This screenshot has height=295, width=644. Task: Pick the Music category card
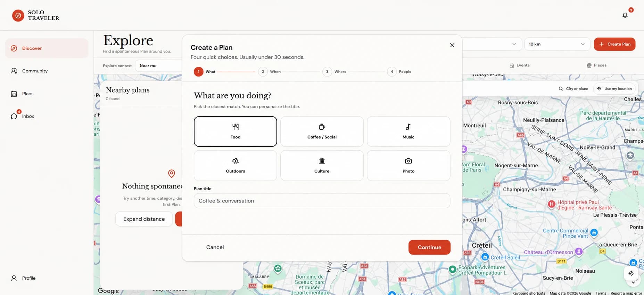click(408, 131)
